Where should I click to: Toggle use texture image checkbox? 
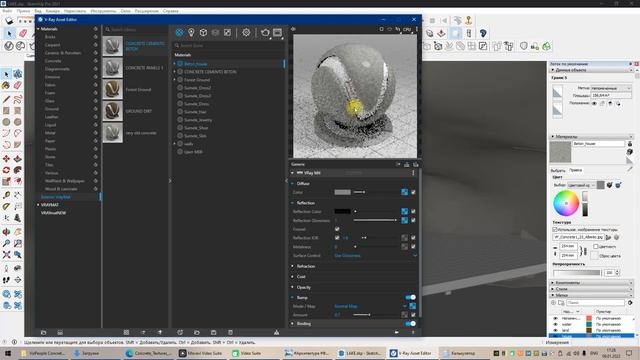(555, 230)
